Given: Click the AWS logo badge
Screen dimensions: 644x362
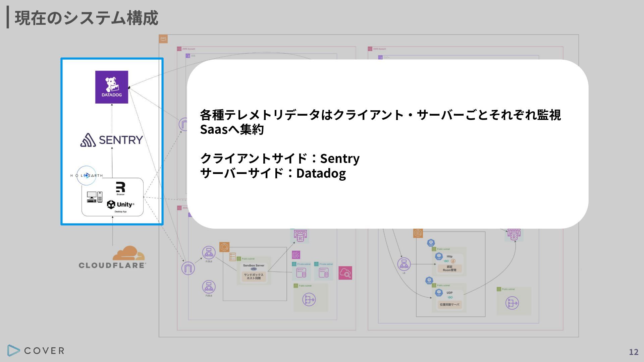Looking at the screenshot, I should coord(163,39).
